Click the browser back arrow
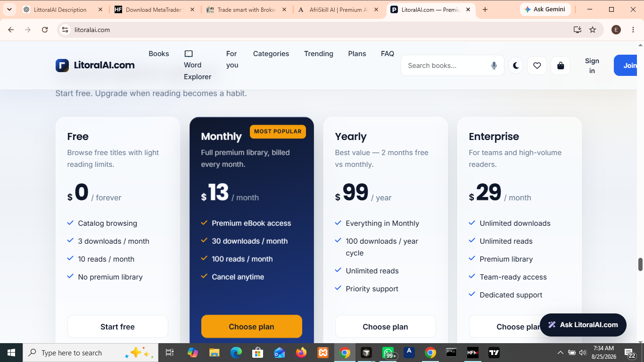644x362 pixels. coord(11,30)
